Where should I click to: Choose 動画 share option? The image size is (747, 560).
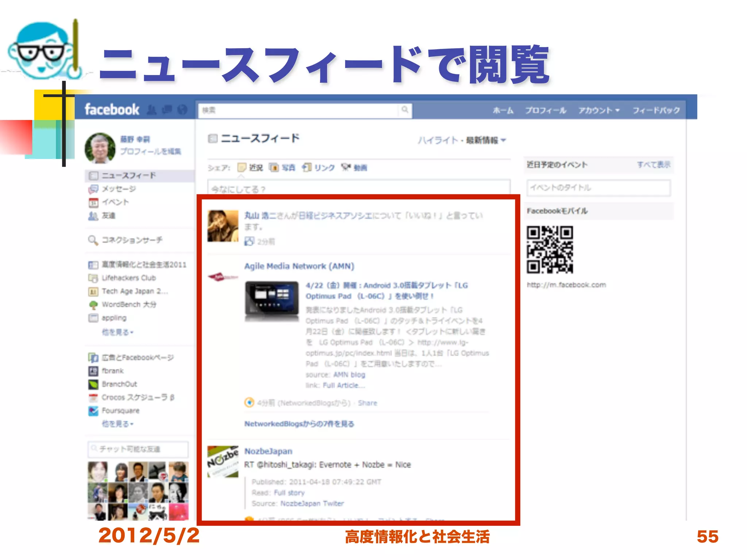354,168
